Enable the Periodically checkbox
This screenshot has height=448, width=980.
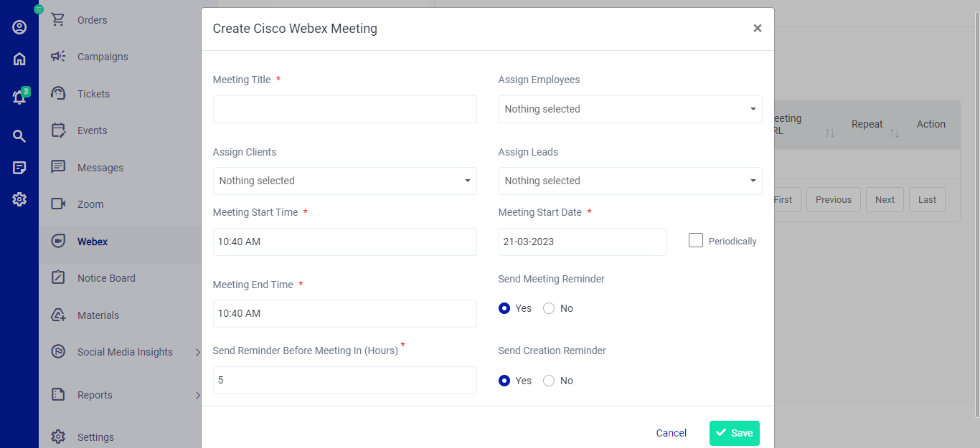pos(695,240)
